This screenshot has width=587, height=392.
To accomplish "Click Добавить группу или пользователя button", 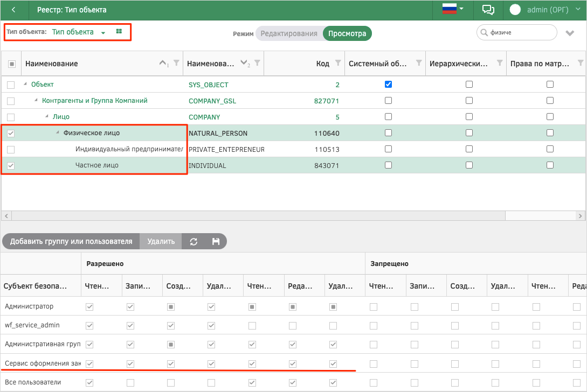I will [71, 241].
